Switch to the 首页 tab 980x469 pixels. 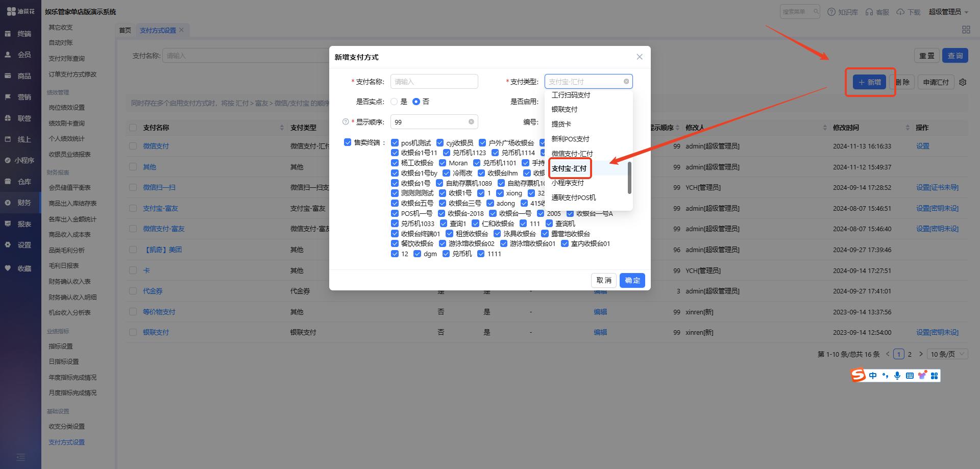coord(125,30)
